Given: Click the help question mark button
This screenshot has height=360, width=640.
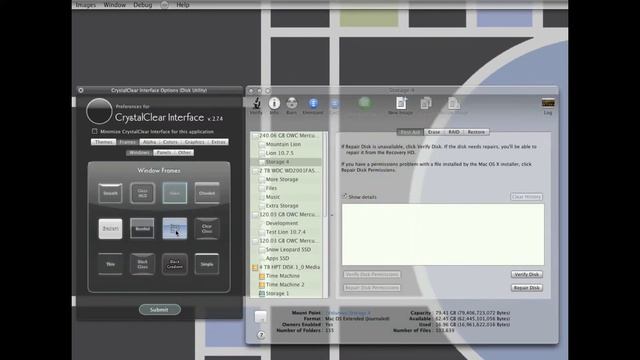Looking at the screenshot, I should [x=261, y=335].
